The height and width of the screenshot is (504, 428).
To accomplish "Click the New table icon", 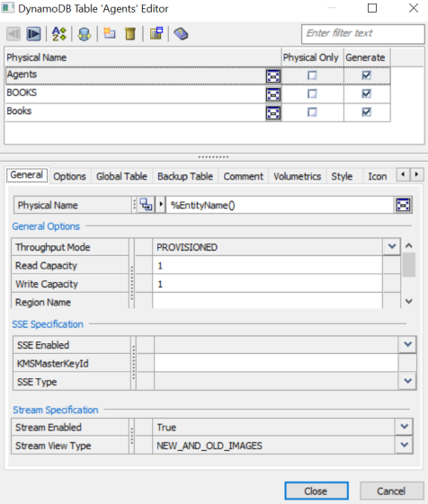I will (x=110, y=33).
